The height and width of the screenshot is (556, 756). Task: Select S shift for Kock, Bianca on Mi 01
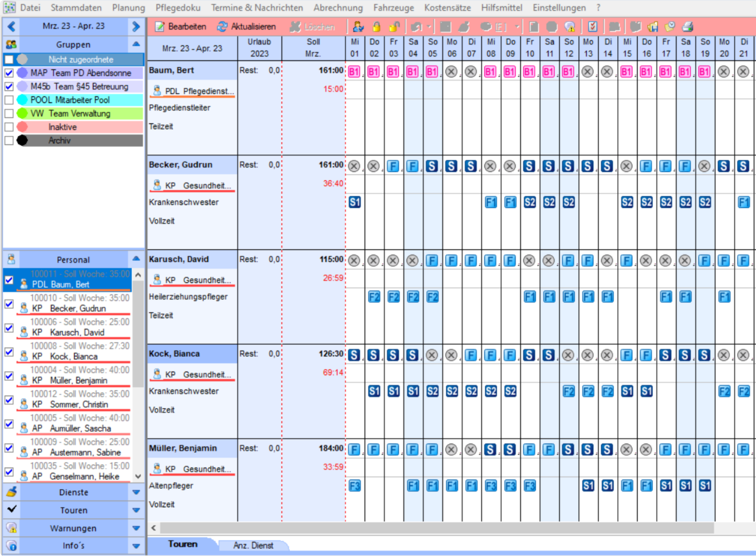(x=354, y=355)
